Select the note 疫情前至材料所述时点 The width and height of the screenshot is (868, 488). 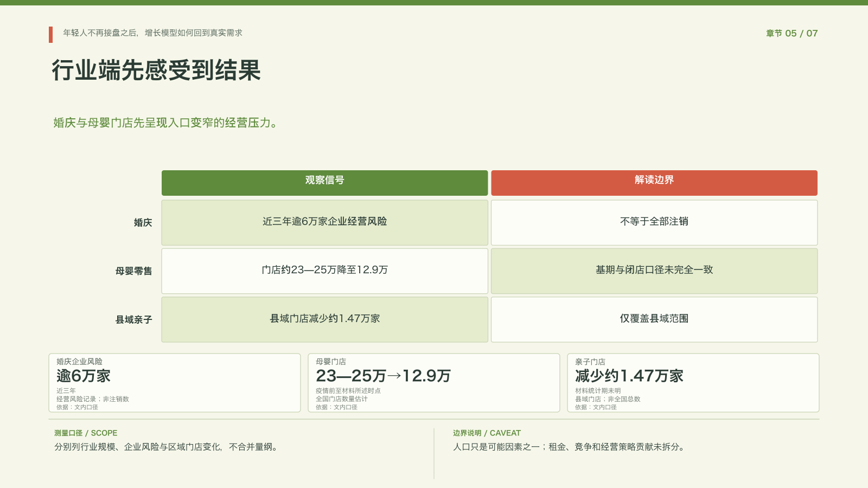[x=348, y=391]
